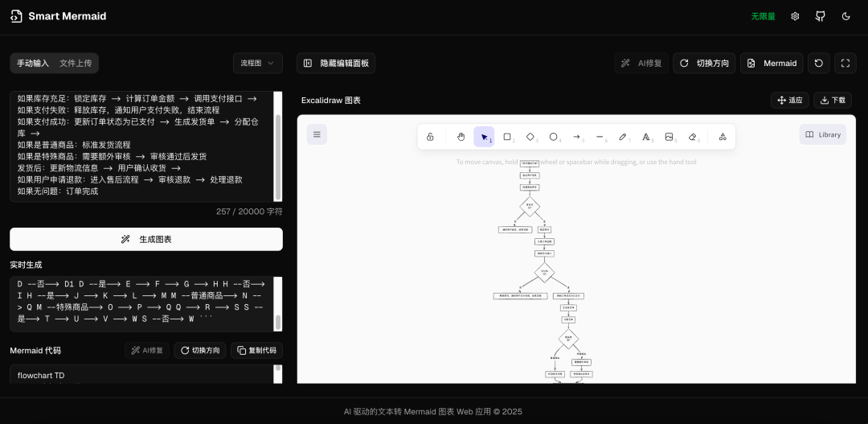Click 'Excalidraw 图表' heading
The height and width of the screenshot is (424, 868).
tap(331, 101)
